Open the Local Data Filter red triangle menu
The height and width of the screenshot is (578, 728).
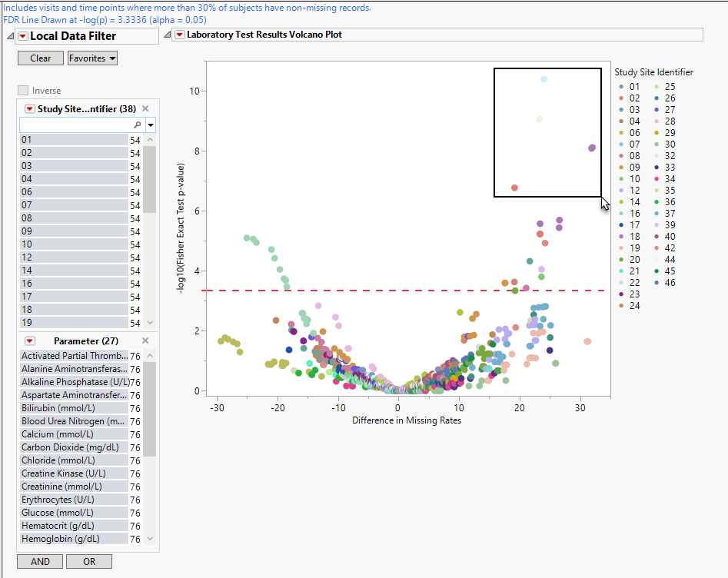(x=23, y=36)
